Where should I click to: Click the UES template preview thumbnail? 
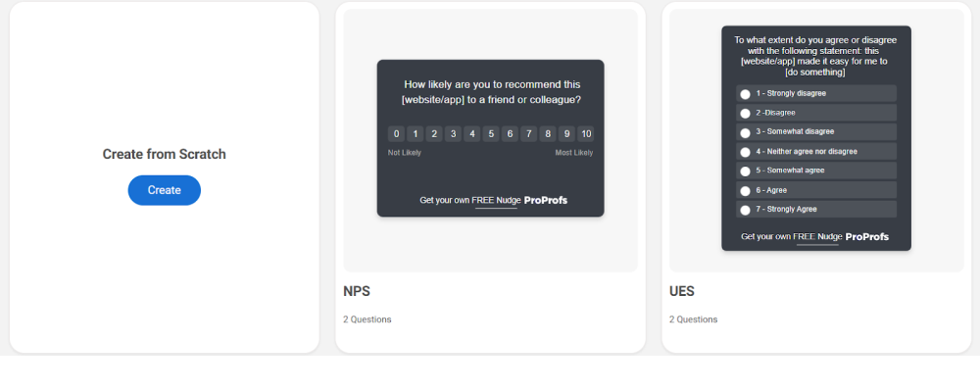(x=816, y=141)
